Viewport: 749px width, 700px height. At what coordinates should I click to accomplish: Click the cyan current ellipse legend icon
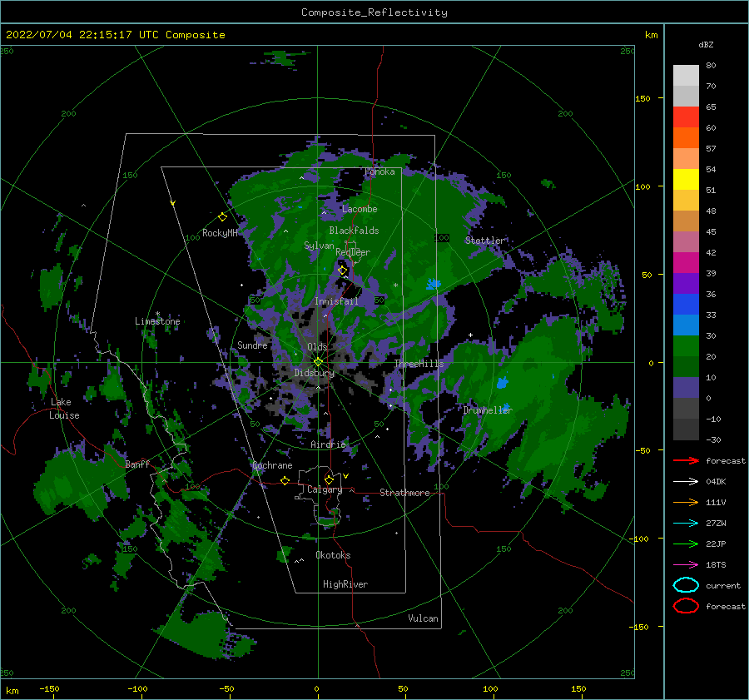click(686, 585)
